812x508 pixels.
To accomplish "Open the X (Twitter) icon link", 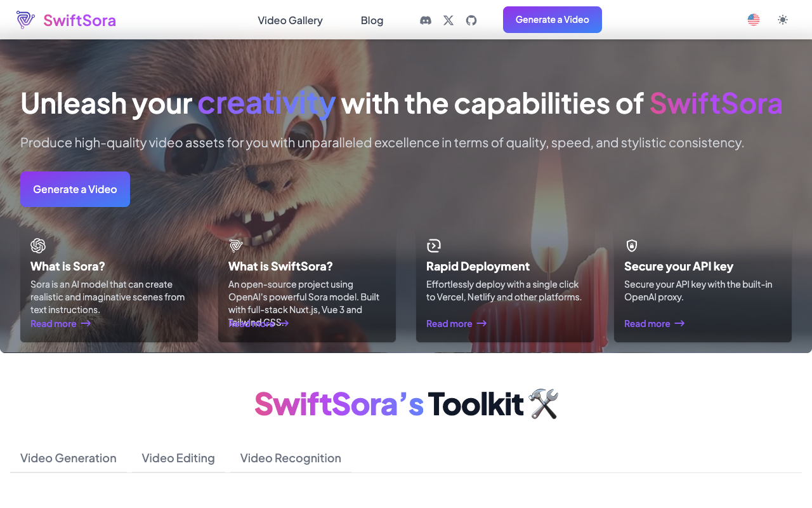I will tap(449, 20).
